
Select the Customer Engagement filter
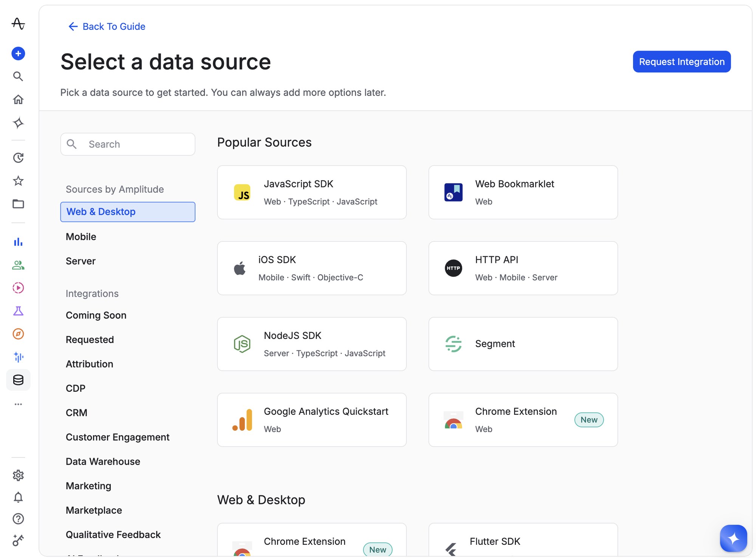click(x=118, y=437)
